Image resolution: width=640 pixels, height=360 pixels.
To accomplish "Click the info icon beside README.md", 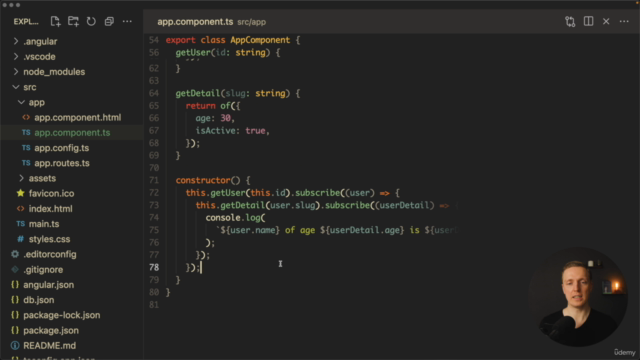I will (x=15, y=345).
